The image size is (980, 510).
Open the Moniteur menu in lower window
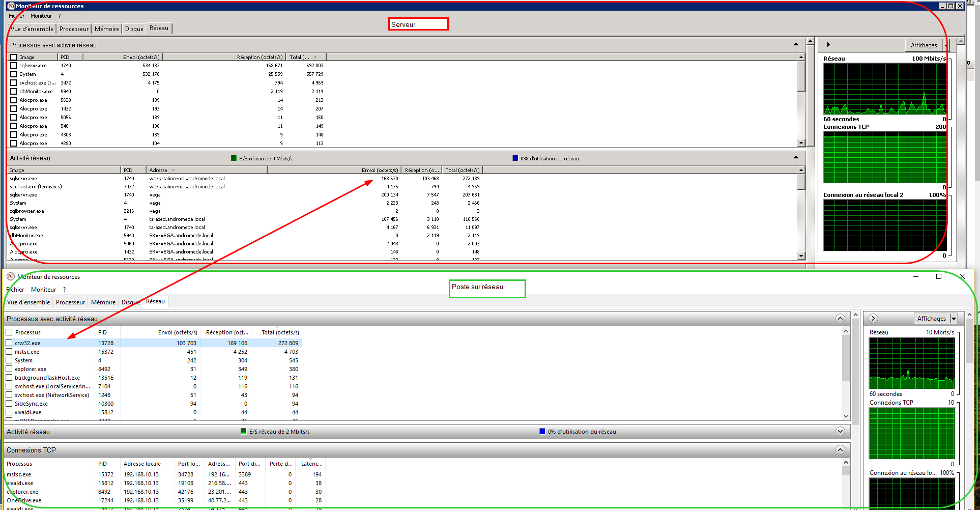[43, 290]
